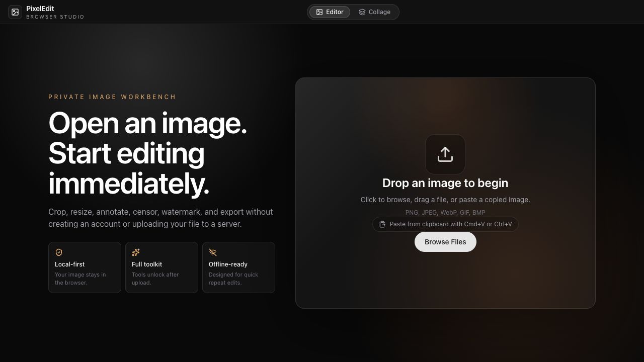The image size is (644, 362).
Task: Click the Local-first feature card title
Action: tap(69, 264)
